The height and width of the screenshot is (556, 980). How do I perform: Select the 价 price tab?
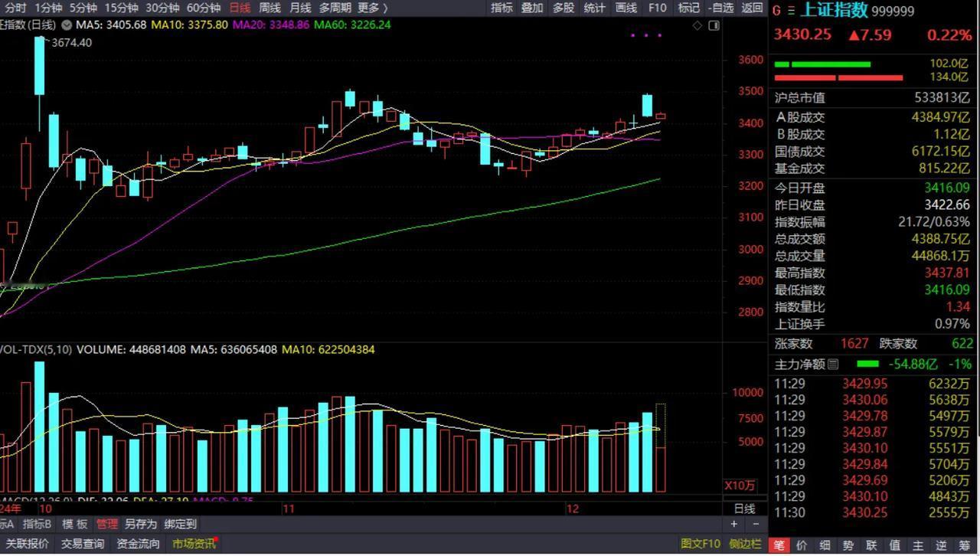pyautogui.click(x=802, y=546)
